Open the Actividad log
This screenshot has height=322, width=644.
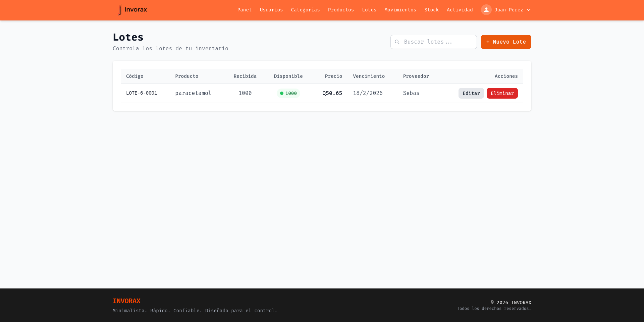(x=460, y=10)
